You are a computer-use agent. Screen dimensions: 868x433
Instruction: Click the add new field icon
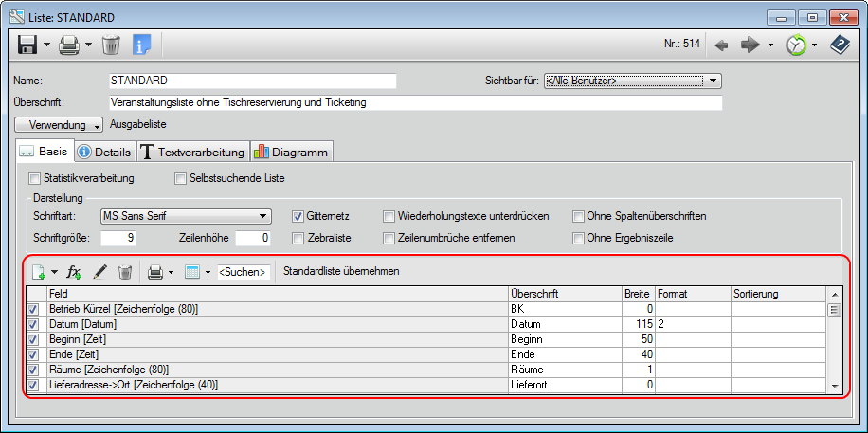tap(39, 272)
